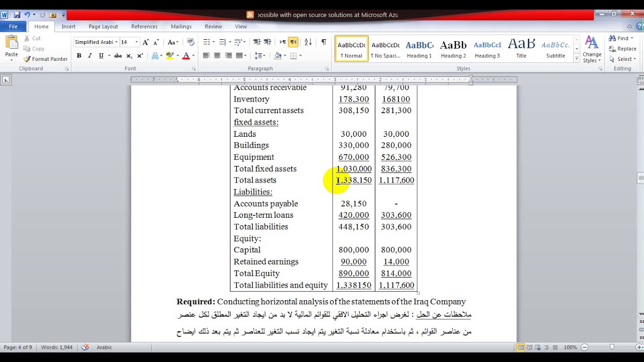
Task: Apply red font color
Action: [x=186, y=56]
